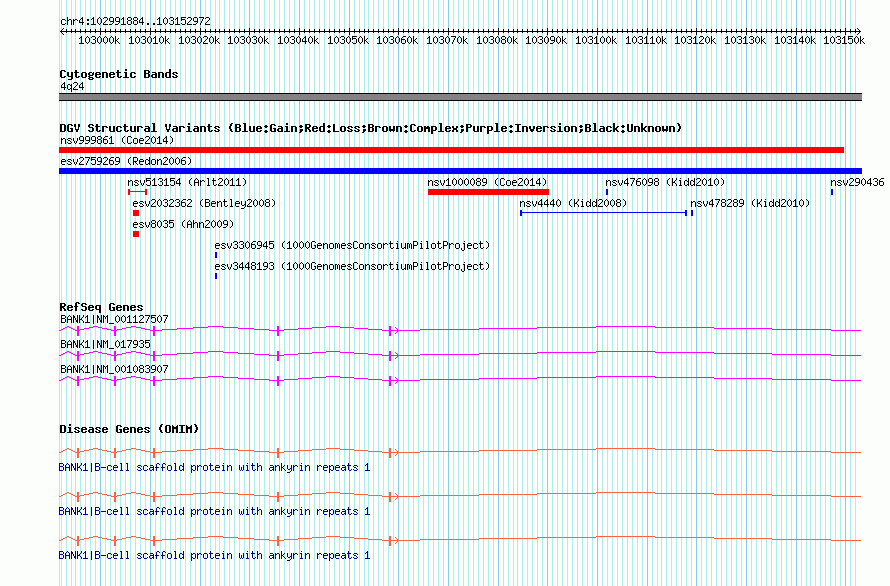Select the small red esv2032362 variant square
The width and height of the screenshot is (890, 586).
point(136,213)
